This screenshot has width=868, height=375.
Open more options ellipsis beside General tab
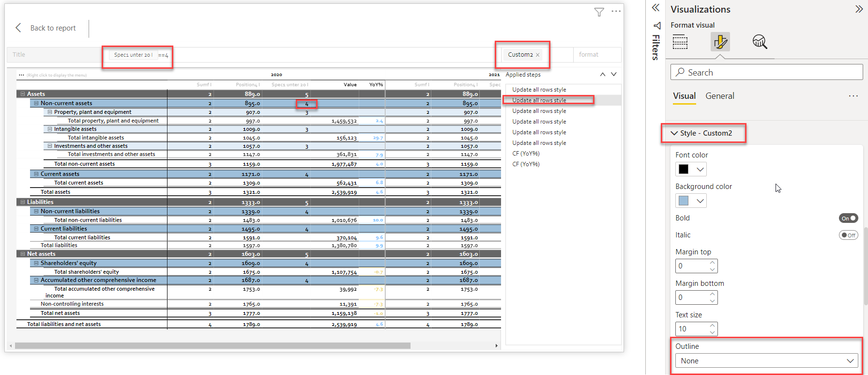coord(853,96)
